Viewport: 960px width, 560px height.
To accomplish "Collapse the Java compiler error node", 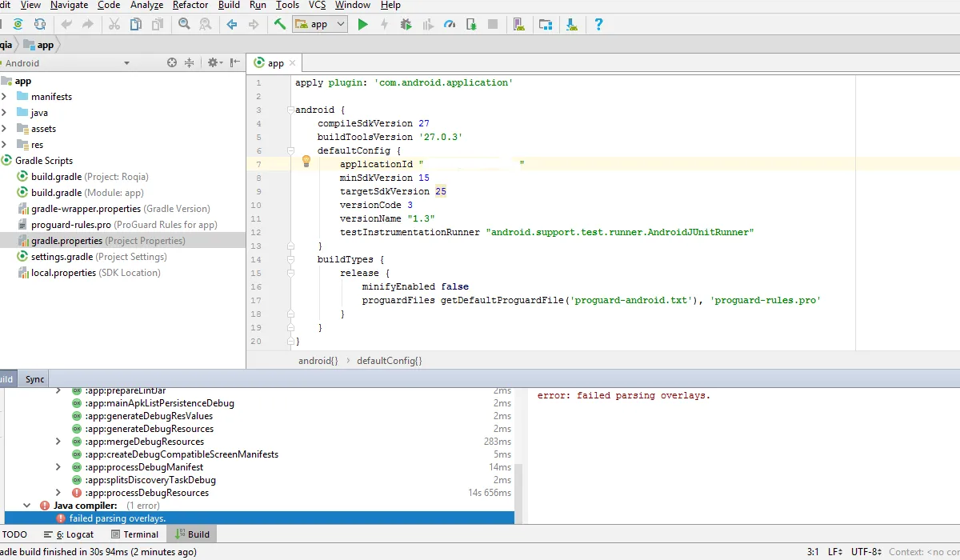I will tap(28, 506).
